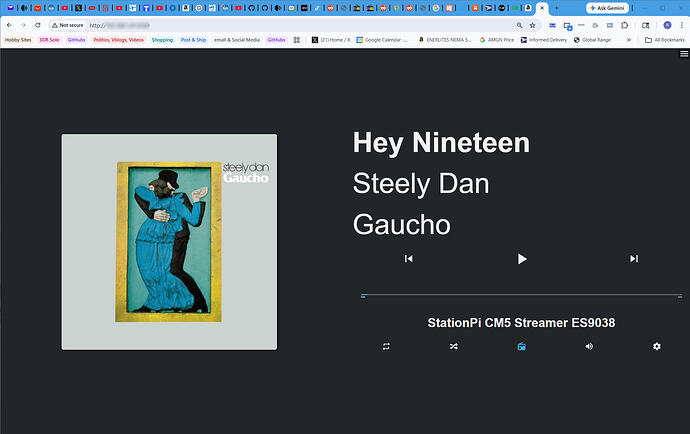Viewport: 690px width, 434px height.
Task: Open a new browser tab
Action: click(556, 8)
